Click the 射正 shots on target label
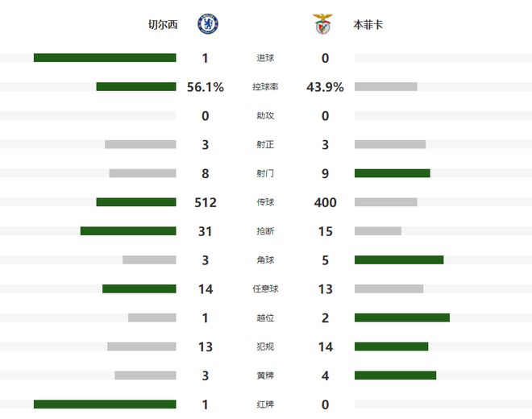Viewport: 532px width, 419px height. [x=265, y=144]
